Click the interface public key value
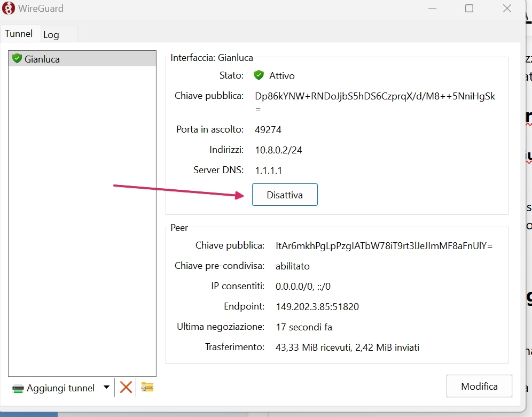This screenshot has width=532, height=417. coord(374,96)
